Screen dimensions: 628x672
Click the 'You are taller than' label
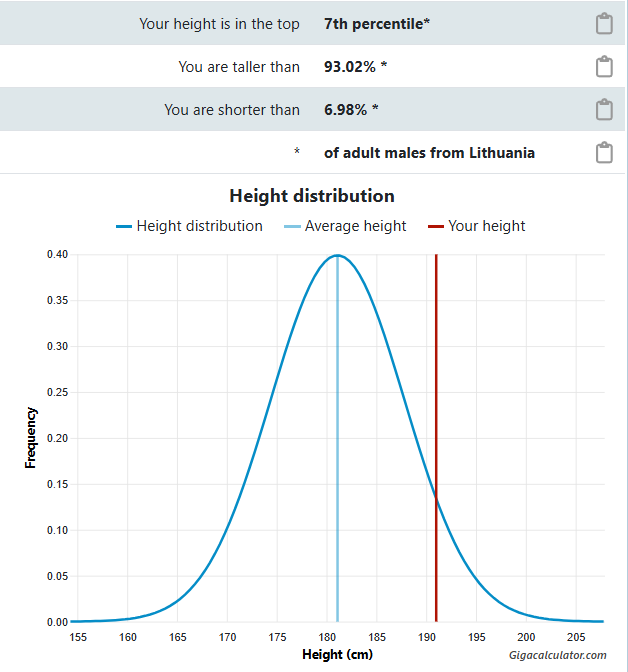pos(239,67)
